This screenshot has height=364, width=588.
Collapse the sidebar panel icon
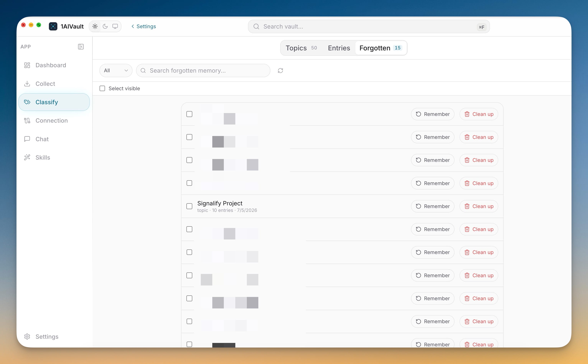(x=81, y=47)
